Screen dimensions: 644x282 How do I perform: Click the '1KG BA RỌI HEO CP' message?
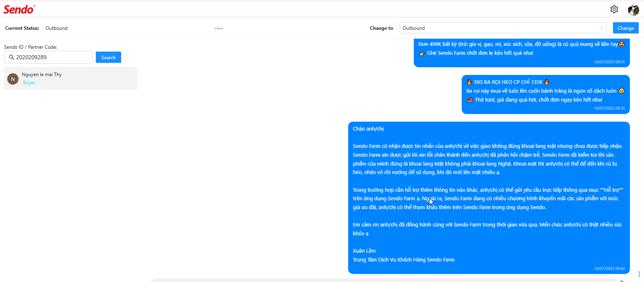(546, 94)
